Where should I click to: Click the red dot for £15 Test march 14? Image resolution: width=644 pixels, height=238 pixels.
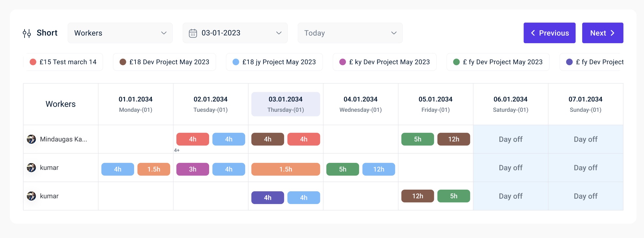[33, 62]
